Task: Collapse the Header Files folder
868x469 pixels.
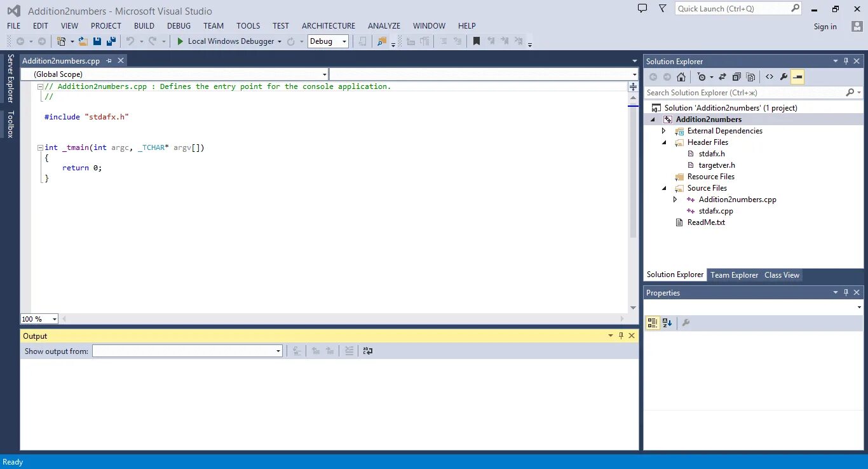Action: pos(664,142)
